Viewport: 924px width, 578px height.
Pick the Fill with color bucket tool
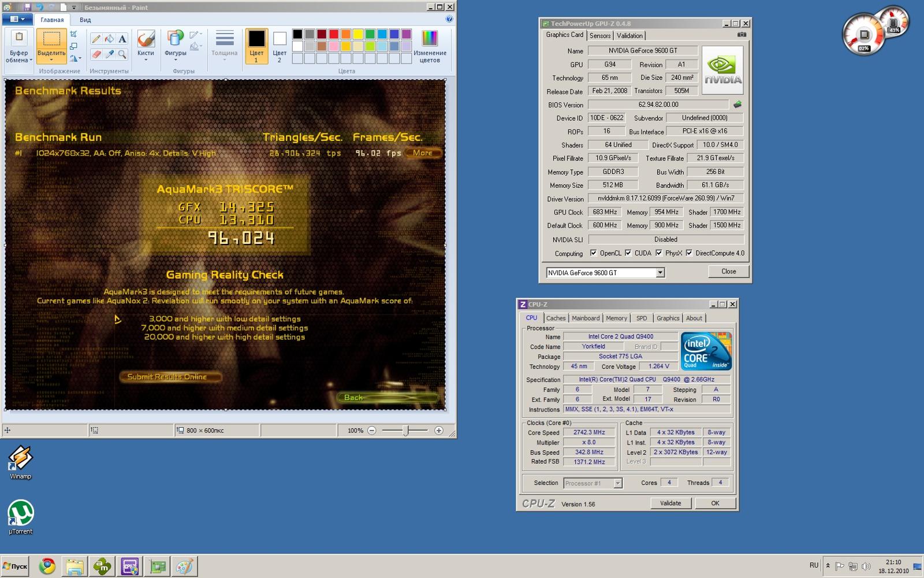coord(109,39)
